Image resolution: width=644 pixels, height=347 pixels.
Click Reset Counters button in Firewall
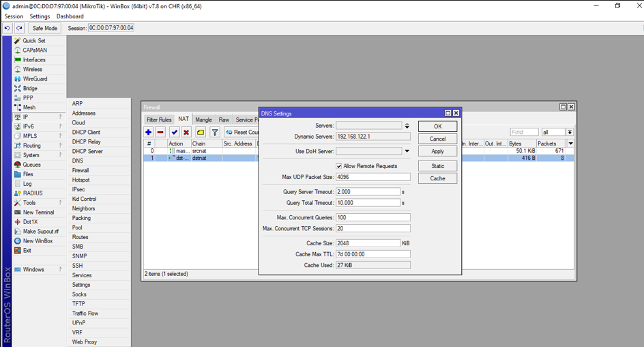click(242, 132)
